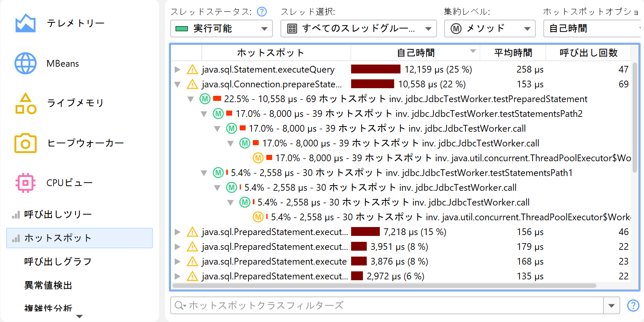This screenshot has height=322, width=644.
Task: Open the CPUビュー chip icon
Action: [25, 183]
